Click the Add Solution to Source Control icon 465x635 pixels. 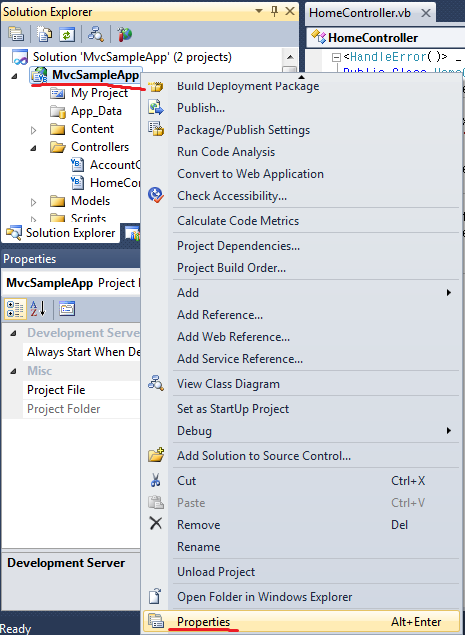pyautogui.click(x=156, y=455)
